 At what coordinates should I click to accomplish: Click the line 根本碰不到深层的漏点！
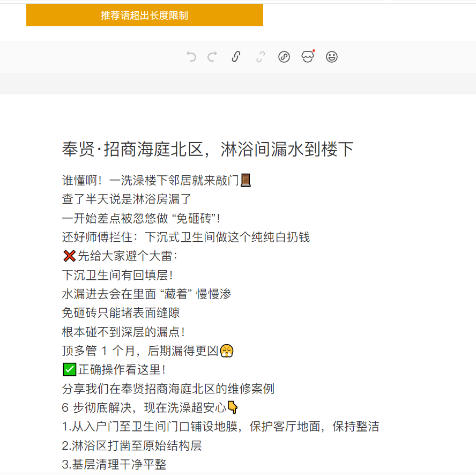pyautogui.click(x=123, y=332)
